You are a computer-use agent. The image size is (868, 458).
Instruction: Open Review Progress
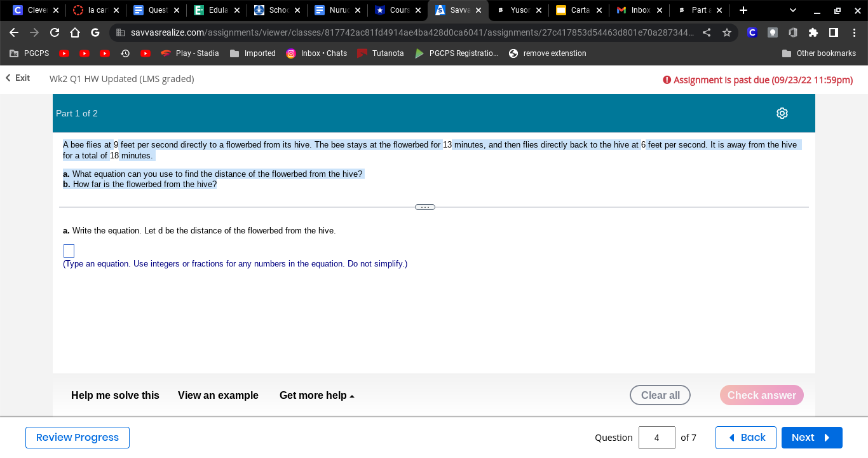point(78,438)
